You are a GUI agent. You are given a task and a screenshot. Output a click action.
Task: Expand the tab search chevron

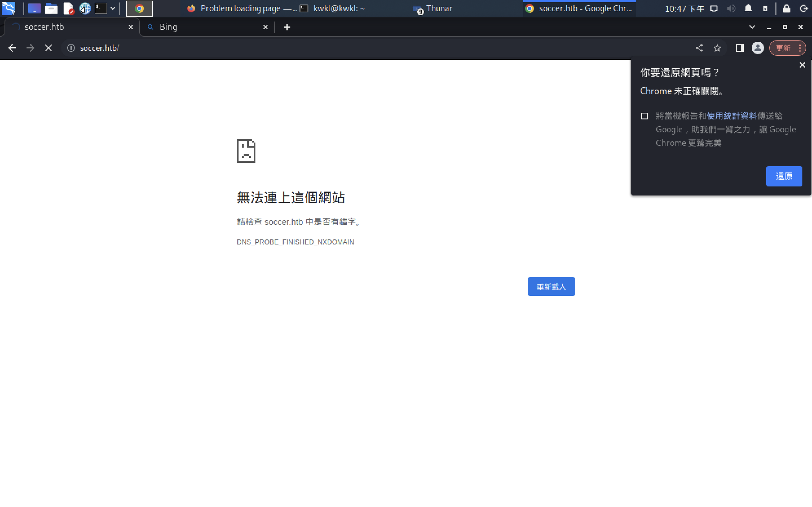click(752, 27)
